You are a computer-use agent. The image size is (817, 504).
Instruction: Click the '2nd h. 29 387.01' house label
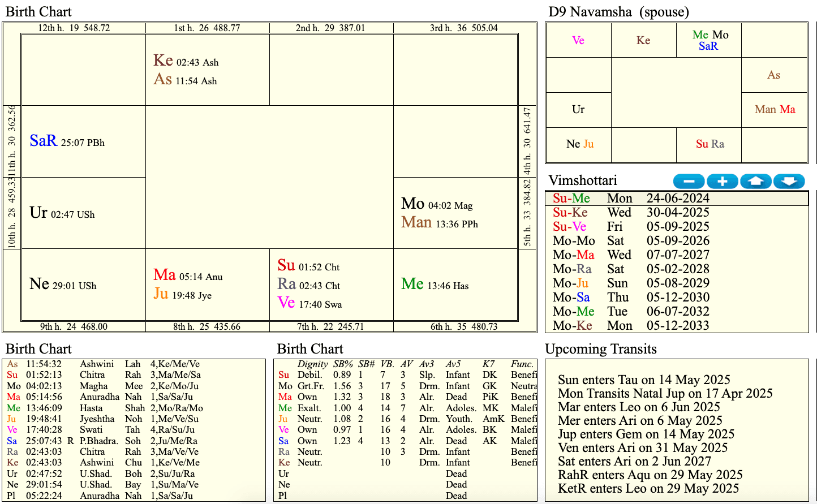pyautogui.click(x=331, y=28)
